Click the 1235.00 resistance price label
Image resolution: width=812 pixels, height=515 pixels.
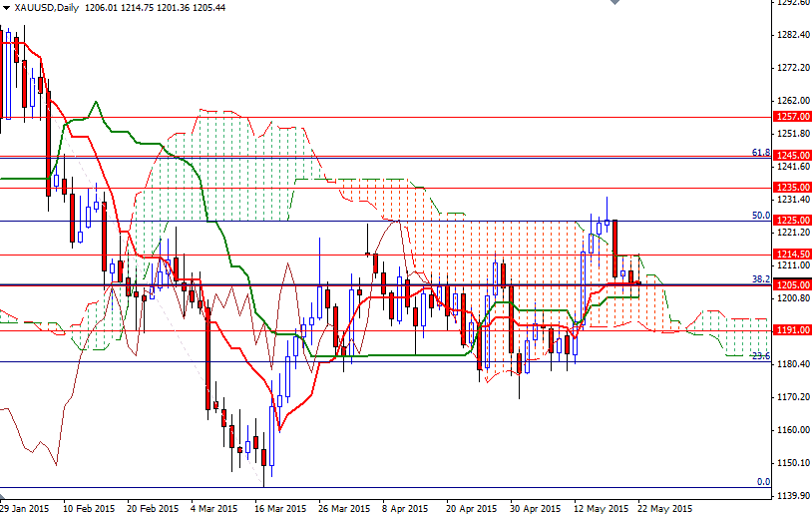793,187
